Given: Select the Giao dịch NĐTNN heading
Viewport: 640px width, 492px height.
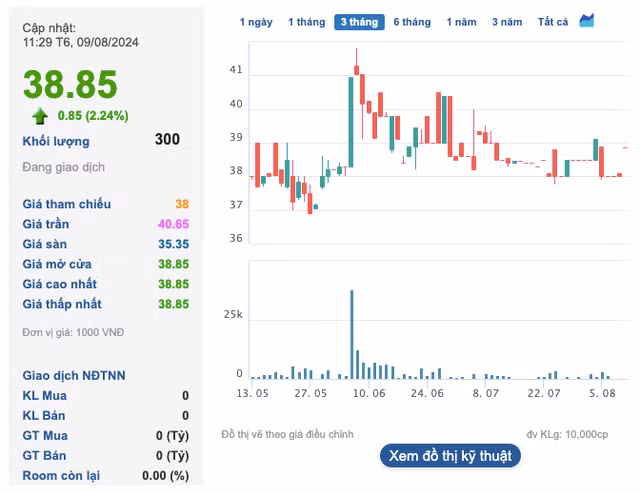Looking at the screenshot, I should (x=74, y=376).
